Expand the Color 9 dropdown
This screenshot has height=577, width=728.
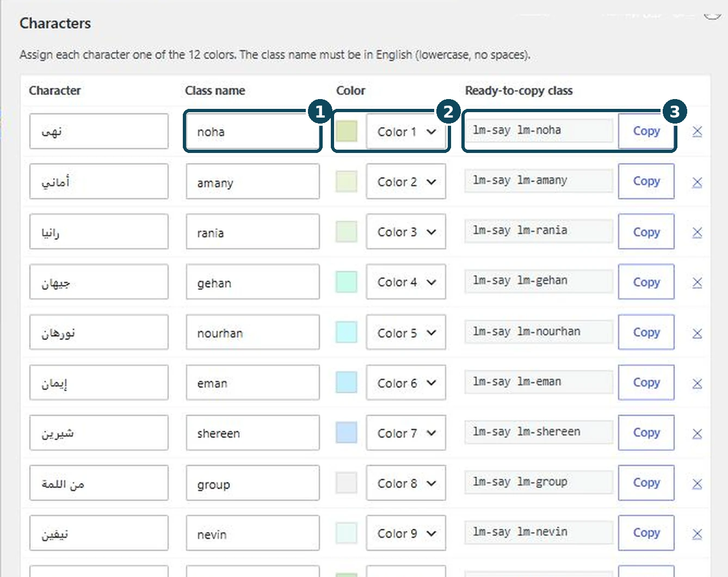406,533
